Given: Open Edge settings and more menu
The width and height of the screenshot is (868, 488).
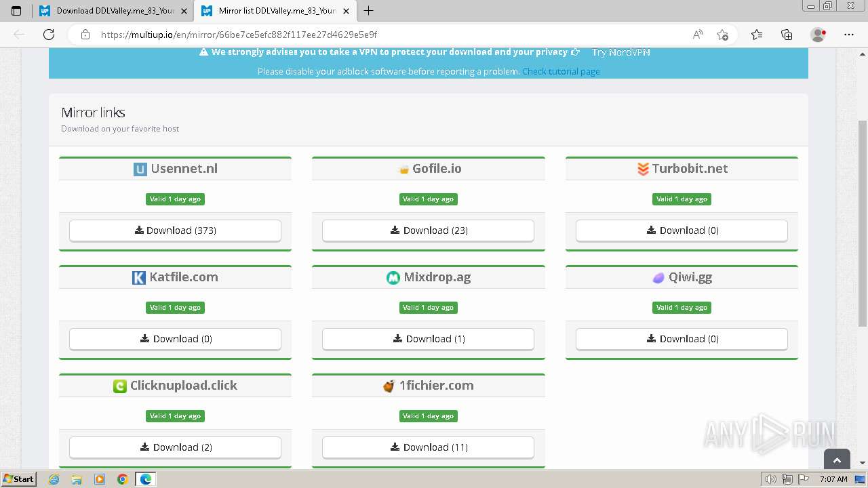Looking at the screenshot, I should [x=849, y=35].
